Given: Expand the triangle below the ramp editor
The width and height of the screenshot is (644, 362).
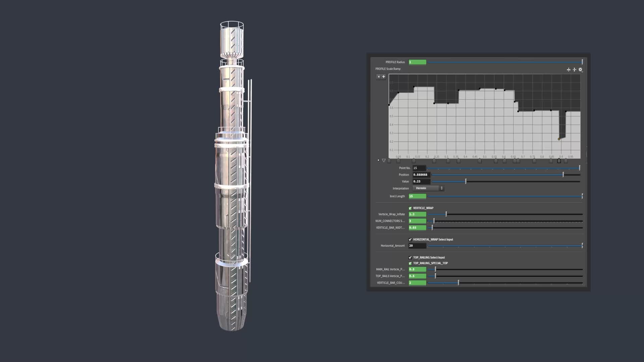Looking at the screenshot, I should (378, 160).
